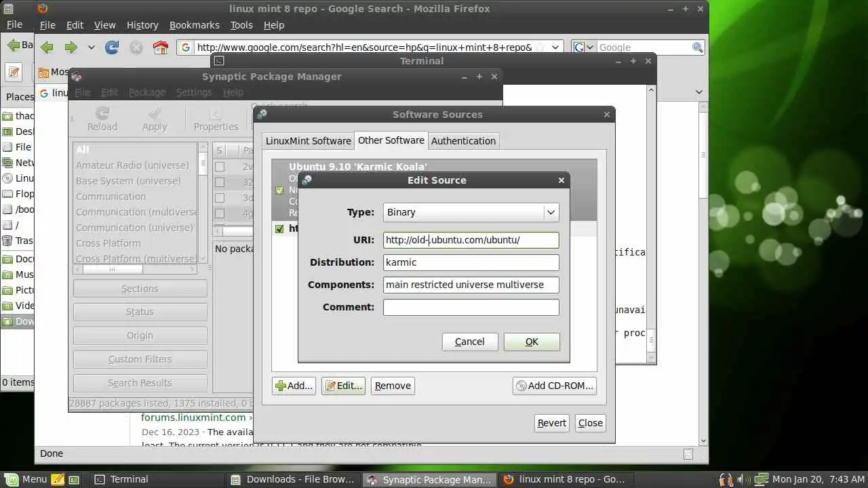Open the Settings menu in Synaptic

click(194, 92)
